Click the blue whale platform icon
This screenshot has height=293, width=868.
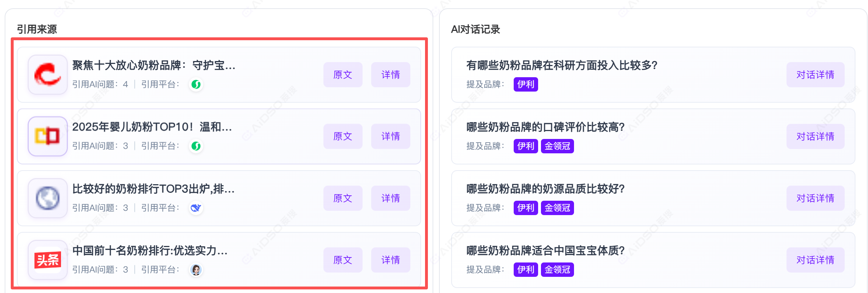(196, 208)
